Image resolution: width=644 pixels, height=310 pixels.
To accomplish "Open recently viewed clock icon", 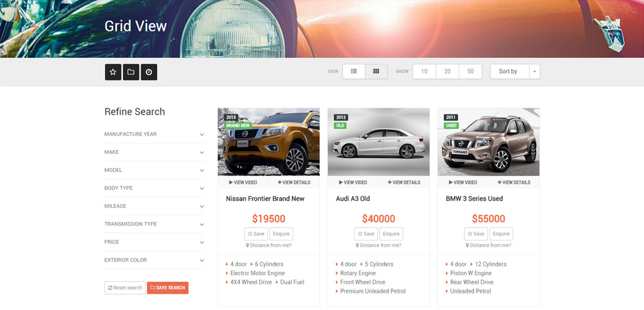I will (x=149, y=72).
